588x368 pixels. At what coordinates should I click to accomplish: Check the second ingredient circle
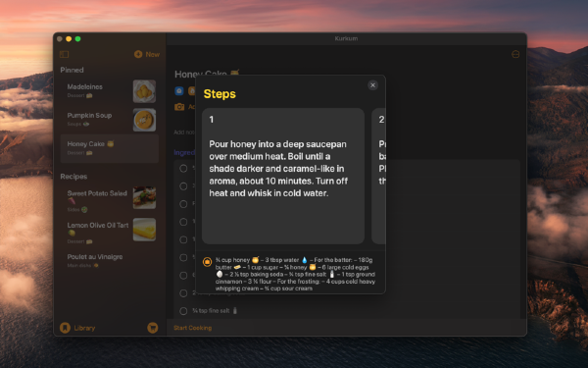pos(183,186)
